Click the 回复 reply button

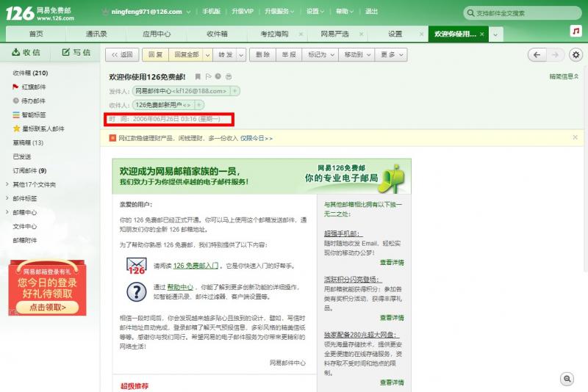[155, 55]
